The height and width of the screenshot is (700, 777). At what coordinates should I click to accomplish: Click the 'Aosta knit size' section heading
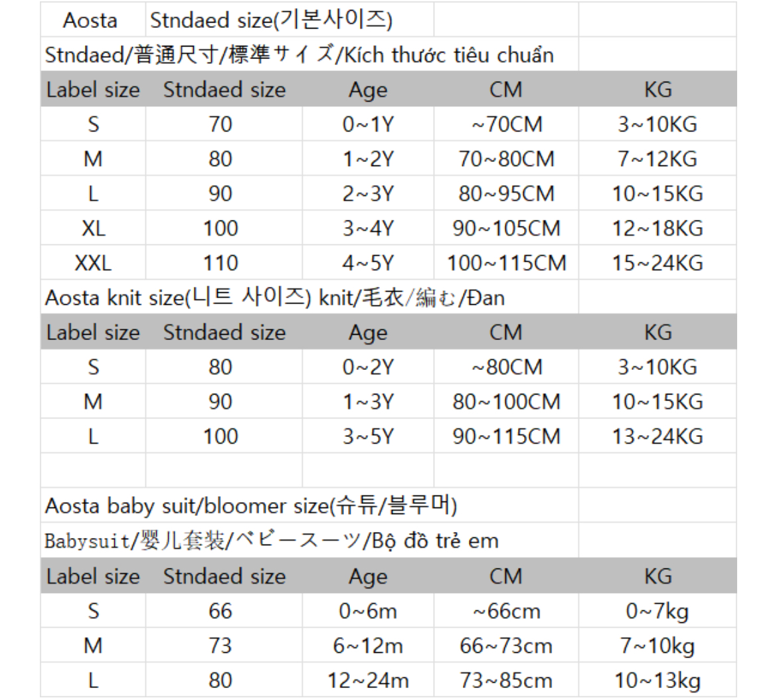click(x=274, y=298)
